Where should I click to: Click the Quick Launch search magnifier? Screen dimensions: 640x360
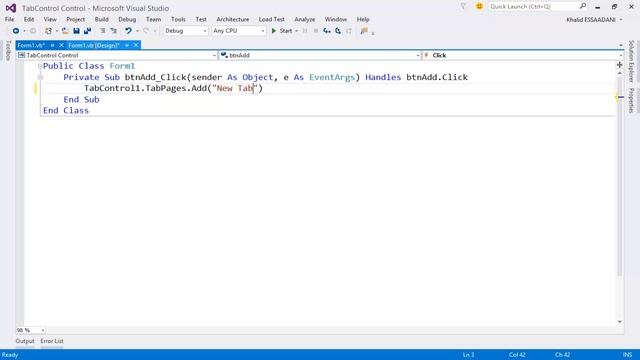[x=583, y=6]
